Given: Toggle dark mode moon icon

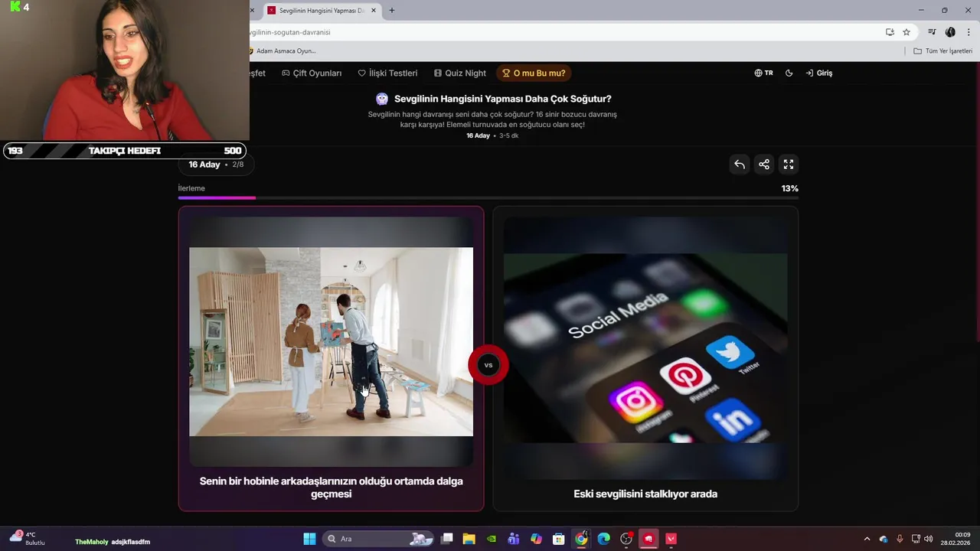Looking at the screenshot, I should (x=789, y=73).
